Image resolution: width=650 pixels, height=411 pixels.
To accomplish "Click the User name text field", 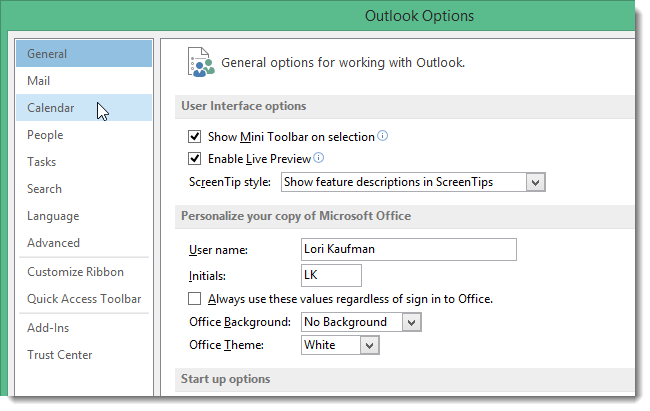I will [x=409, y=249].
